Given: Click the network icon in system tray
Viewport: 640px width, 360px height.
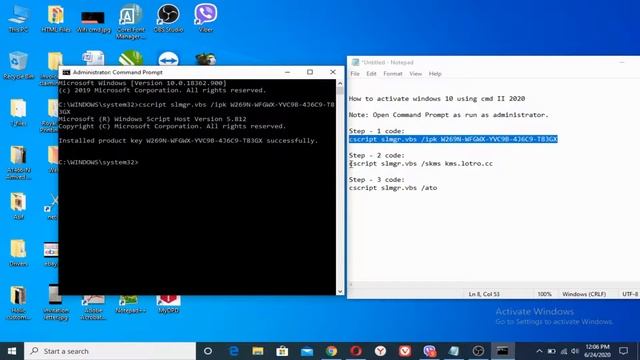Looking at the screenshot, I should tap(564, 351).
